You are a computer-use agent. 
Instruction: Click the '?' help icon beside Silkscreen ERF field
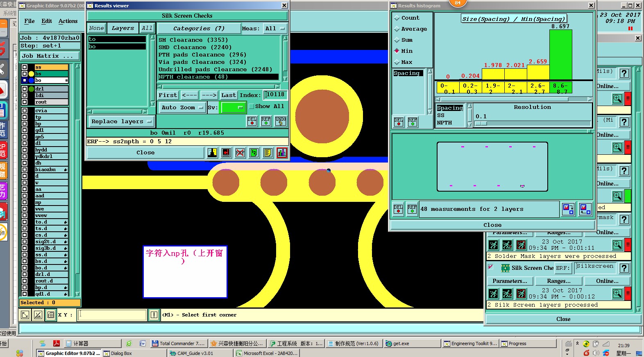click(624, 268)
